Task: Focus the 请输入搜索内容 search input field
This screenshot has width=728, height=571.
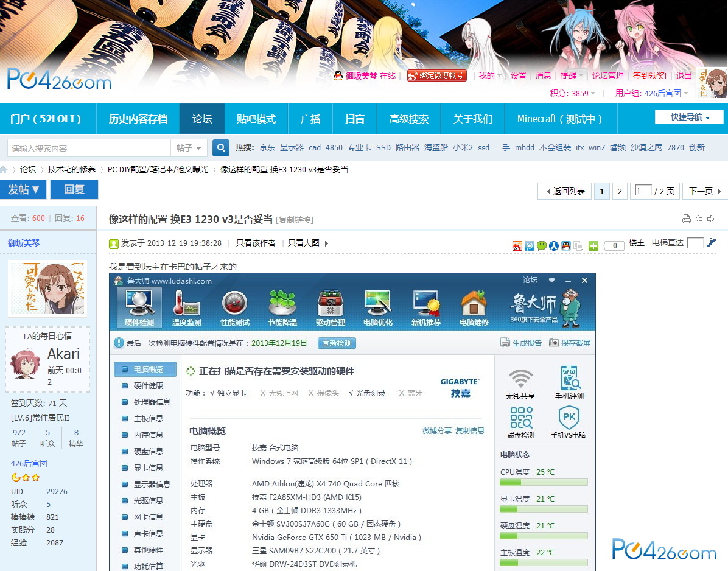Action: pyautogui.click(x=89, y=148)
